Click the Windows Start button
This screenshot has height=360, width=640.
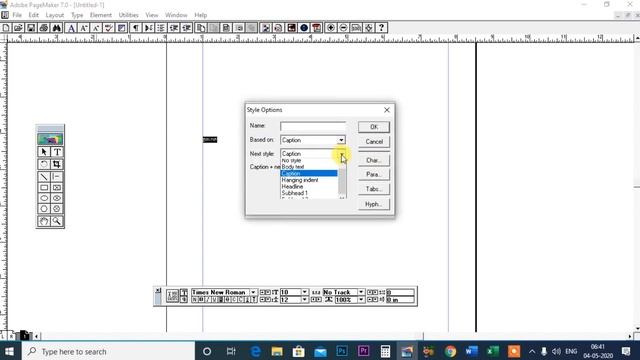coord(9,351)
